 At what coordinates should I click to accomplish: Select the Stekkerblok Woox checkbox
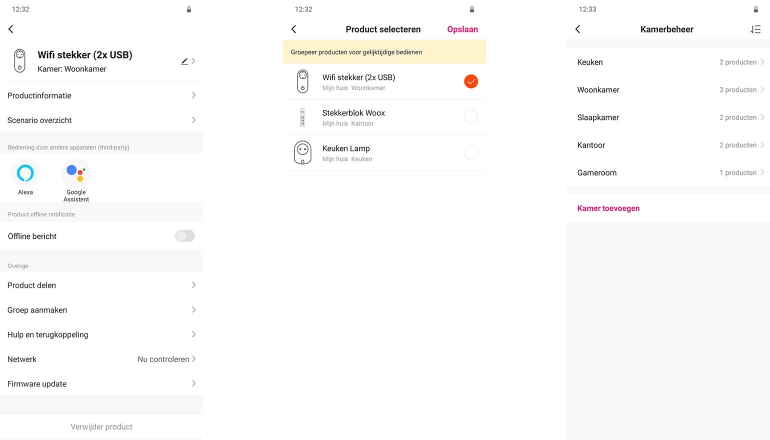[x=471, y=117]
